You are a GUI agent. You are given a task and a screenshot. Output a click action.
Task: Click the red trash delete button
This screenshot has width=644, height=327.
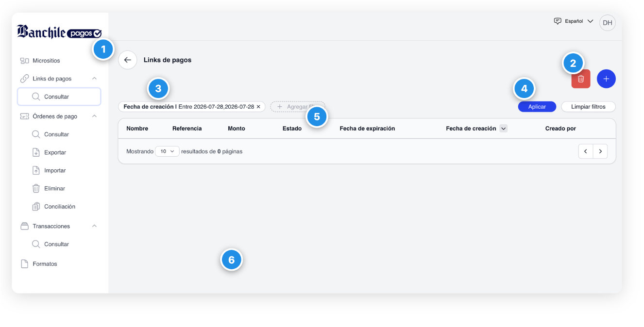[581, 79]
